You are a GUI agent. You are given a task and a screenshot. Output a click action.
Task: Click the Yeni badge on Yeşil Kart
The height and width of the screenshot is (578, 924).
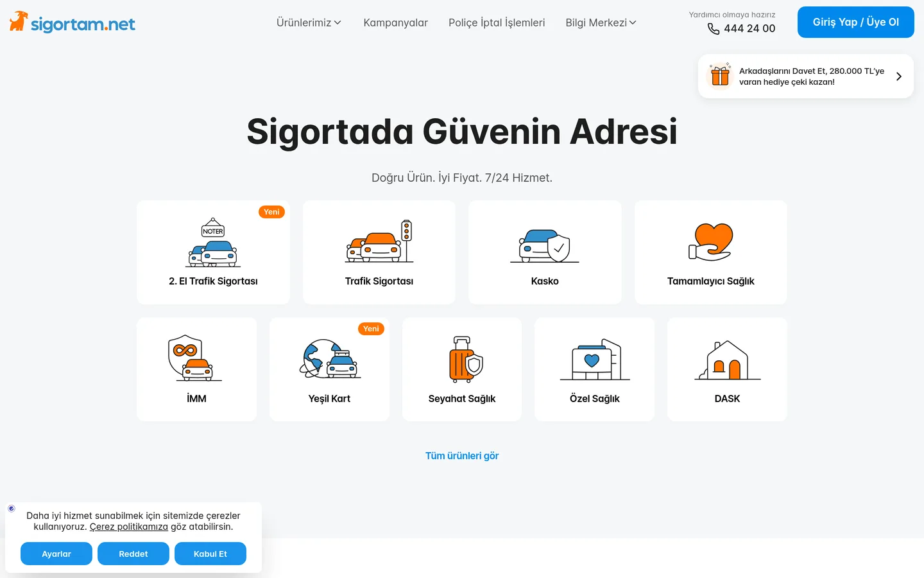point(371,329)
